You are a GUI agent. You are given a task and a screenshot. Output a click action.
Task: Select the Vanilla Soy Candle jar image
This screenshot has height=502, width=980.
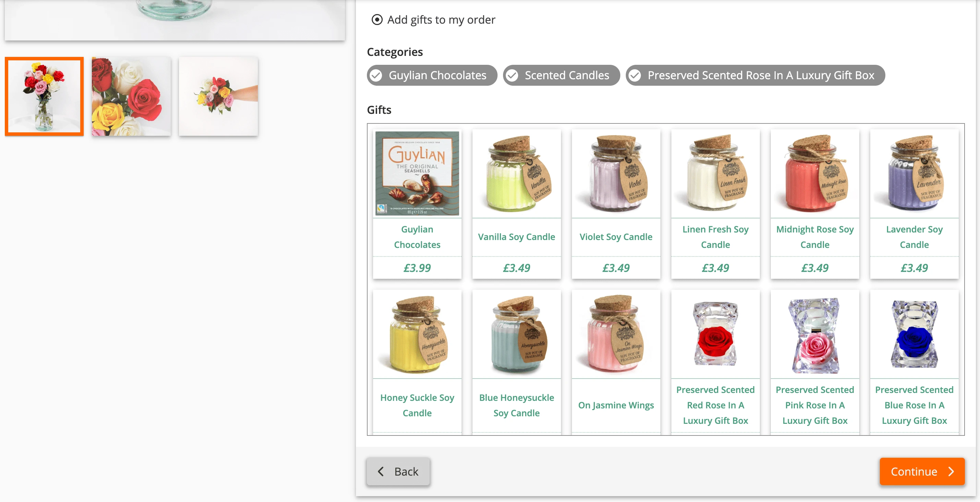516,174
